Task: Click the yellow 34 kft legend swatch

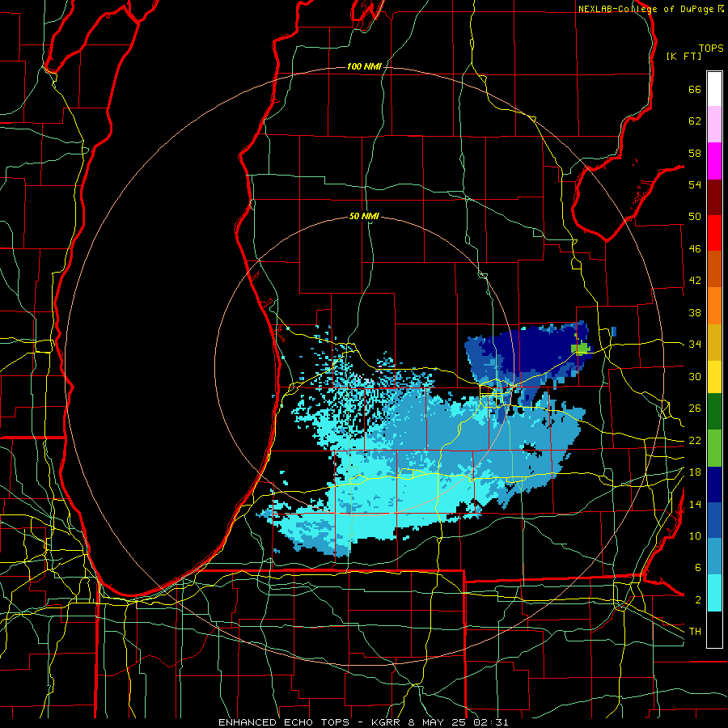Action: pyautogui.click(x=714, y=377)
